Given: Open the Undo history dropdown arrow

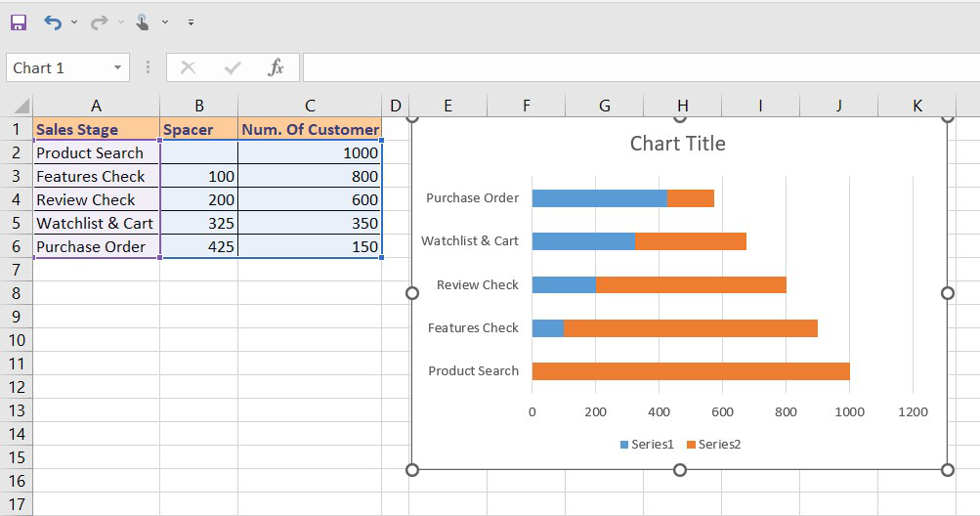Looking at the screenshot, I should [x=74, y=21].
